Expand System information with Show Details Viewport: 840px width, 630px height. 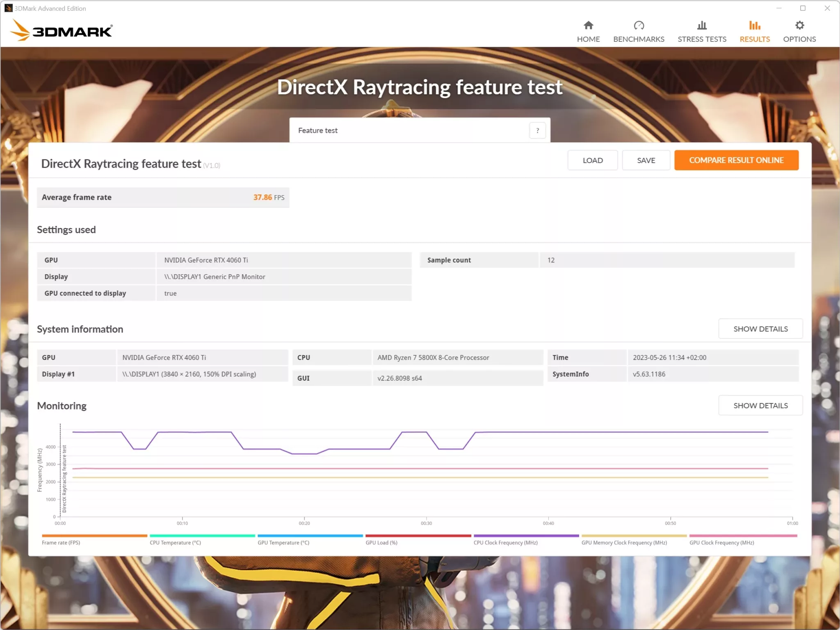click(760, 328)
